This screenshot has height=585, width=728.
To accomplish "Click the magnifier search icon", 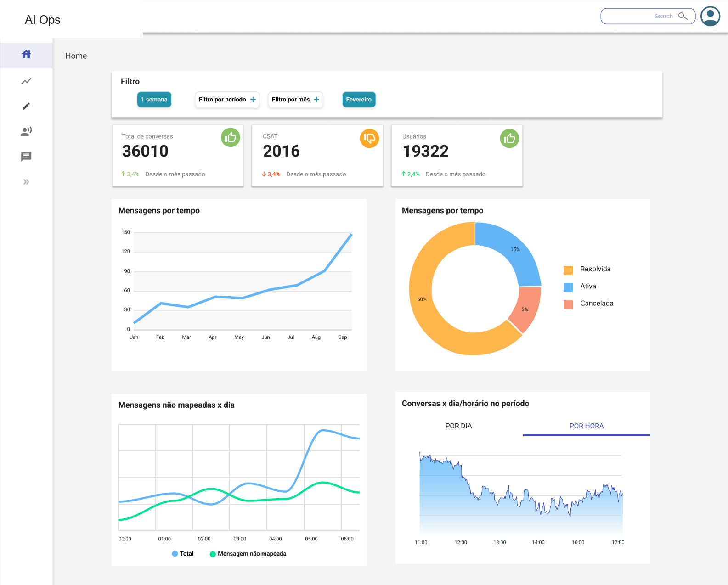I will click(x=683, y=16).
